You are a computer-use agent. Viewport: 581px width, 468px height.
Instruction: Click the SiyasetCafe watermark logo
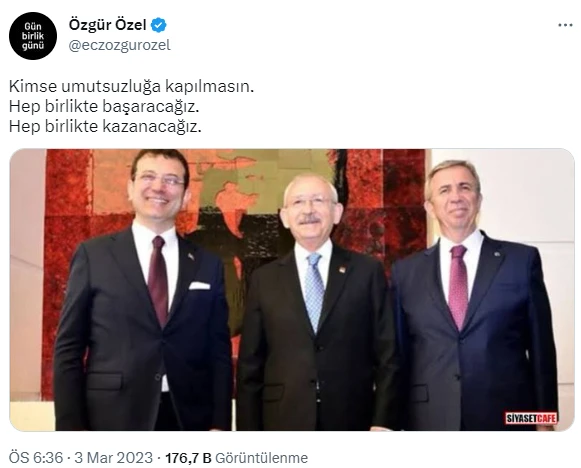coord(531,418)
